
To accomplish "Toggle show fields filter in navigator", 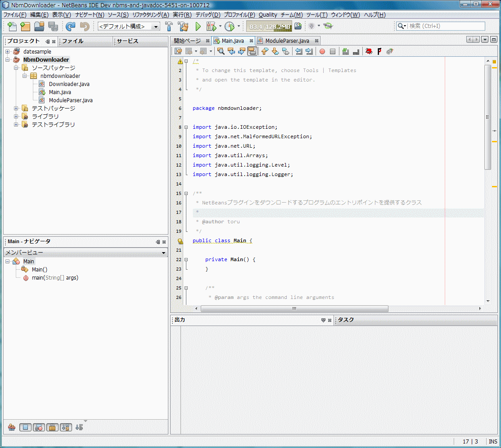I will (x=25, y=427).
